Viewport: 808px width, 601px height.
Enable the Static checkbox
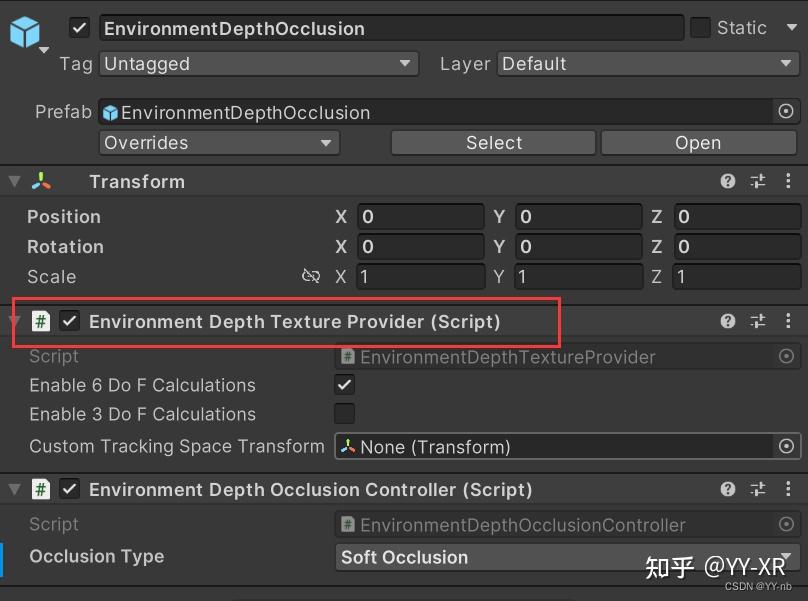700,27
